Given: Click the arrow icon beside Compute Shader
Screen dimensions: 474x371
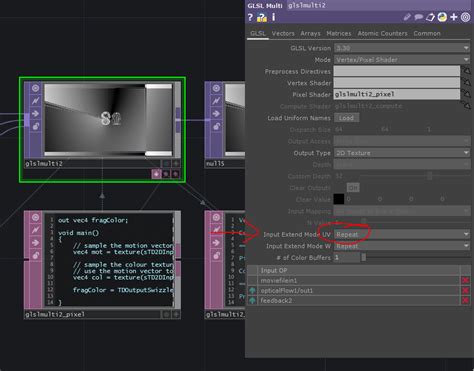Looking at the screenshot, I should 466,105.
